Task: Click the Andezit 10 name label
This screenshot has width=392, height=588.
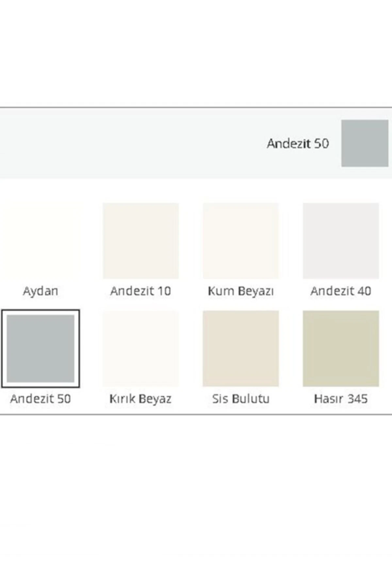Action: click(141, 291)
